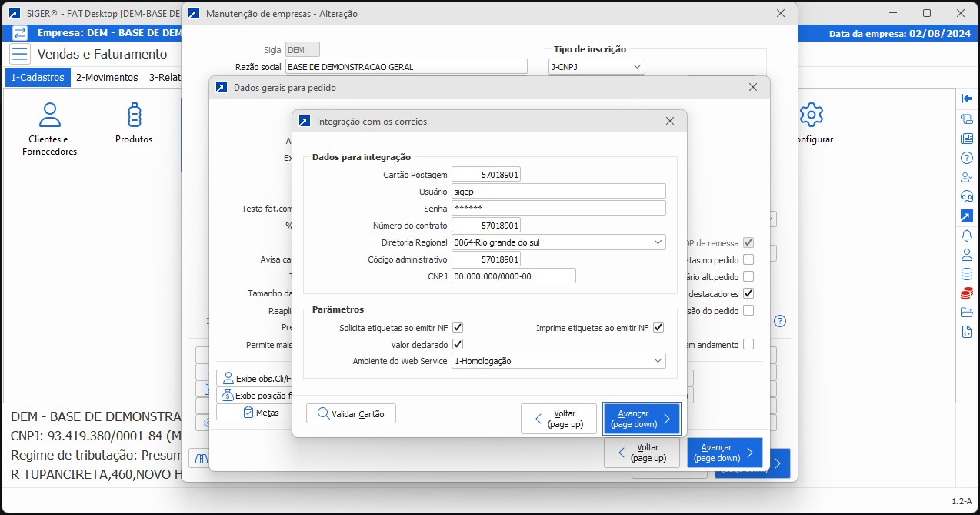Click Voltar in Integração com os correios dialog
The width and height of the screenshot is (980, 515).
click(559, 419)
